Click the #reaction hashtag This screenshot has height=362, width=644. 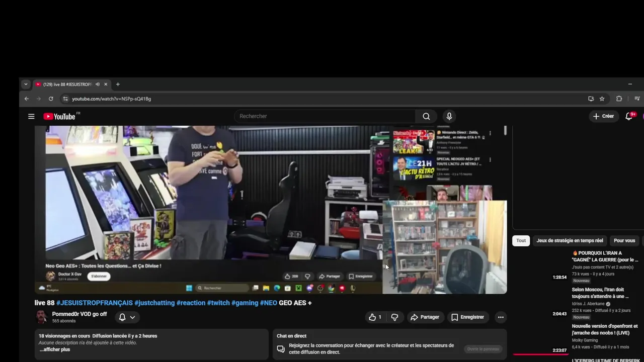click(x=191, y=303)
